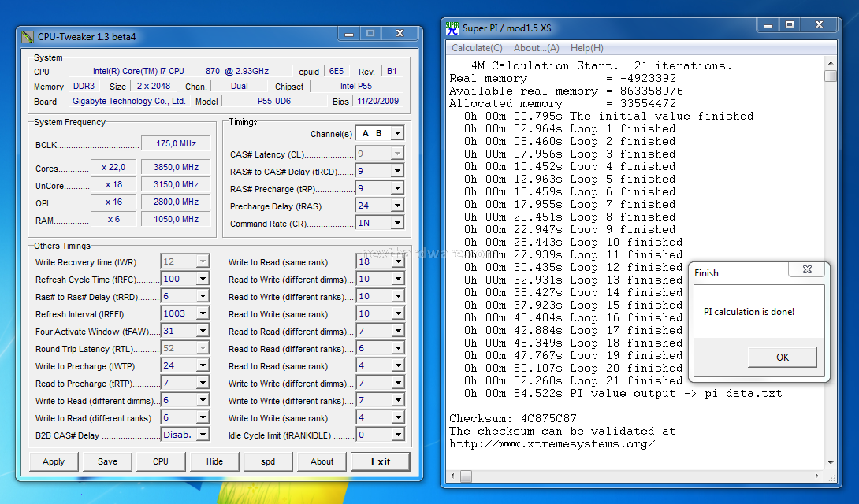Click the Cores 3850,0 MHz value
The height and width of the screenshot is (504, 859).
pyautogui.click(x=176, y=167)
